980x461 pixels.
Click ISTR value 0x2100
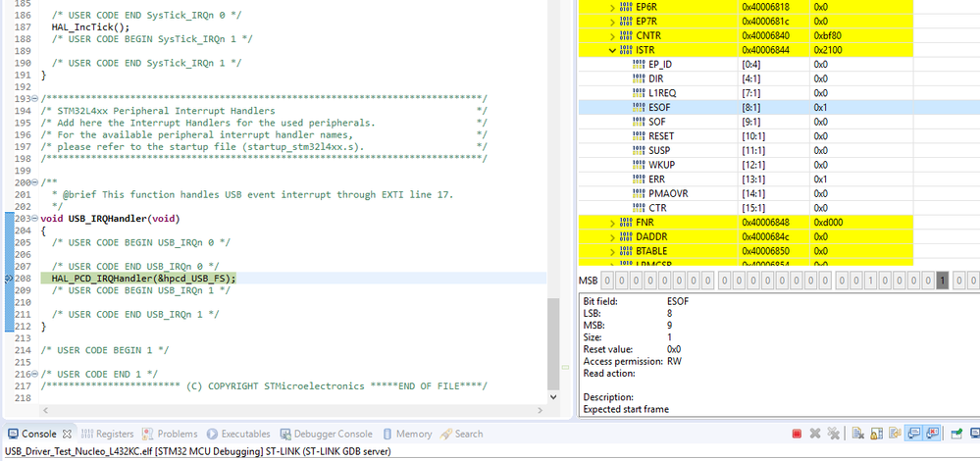pyautogui.click(x=828, y=50)
